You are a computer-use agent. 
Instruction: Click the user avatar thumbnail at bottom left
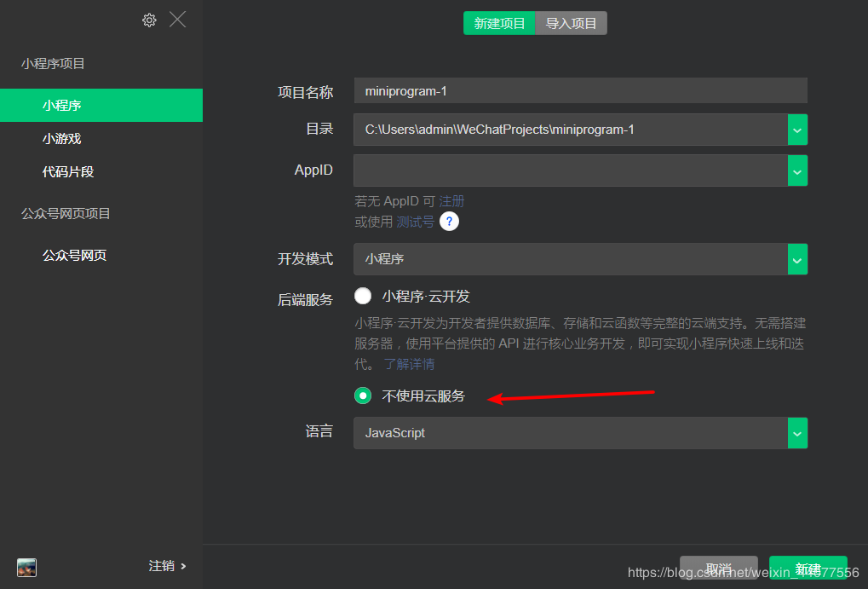26,567
